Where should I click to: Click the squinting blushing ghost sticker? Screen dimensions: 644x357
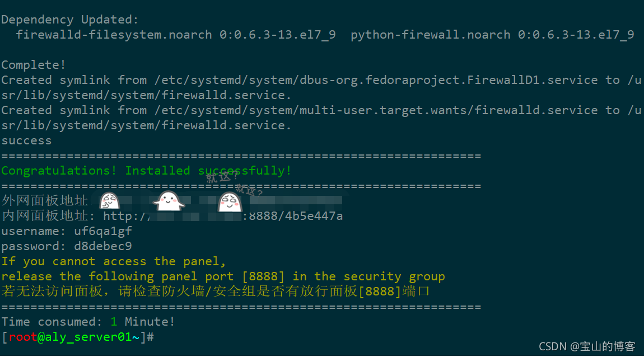[x=228, y=201]
